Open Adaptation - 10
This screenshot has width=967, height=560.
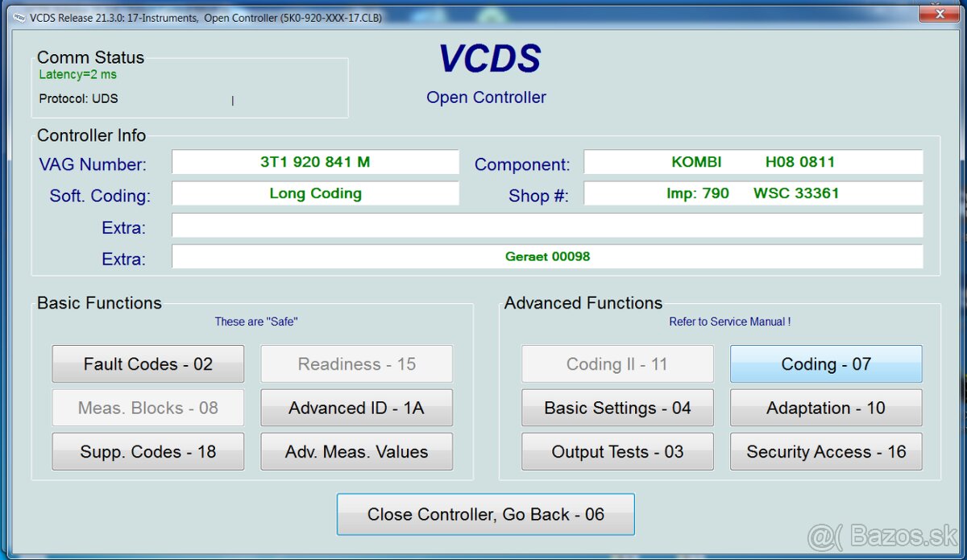pyautogui.click(x=826, y=408)
